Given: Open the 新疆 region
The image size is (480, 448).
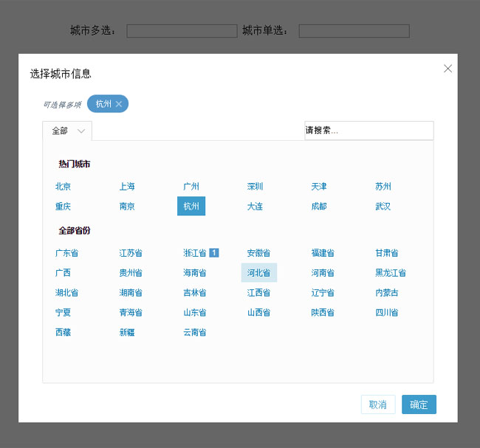Looking at the screenshot, I should [127, 333].
